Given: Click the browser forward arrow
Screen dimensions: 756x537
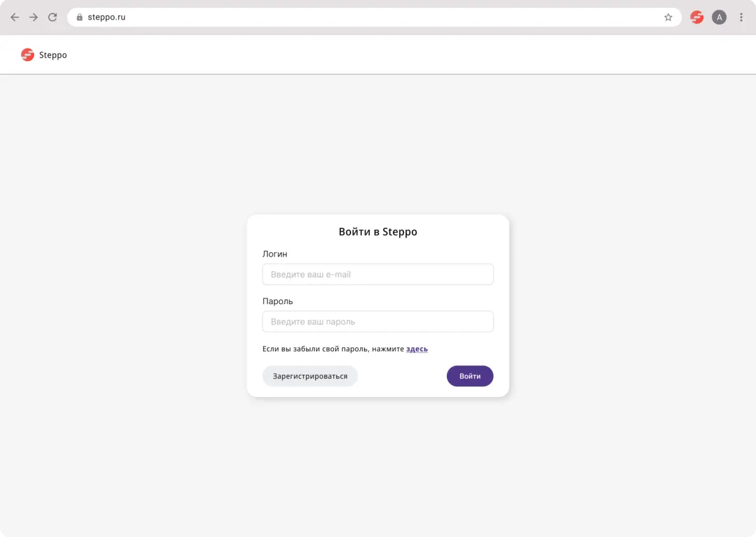Looking at the screenshot, I should 33,17.
